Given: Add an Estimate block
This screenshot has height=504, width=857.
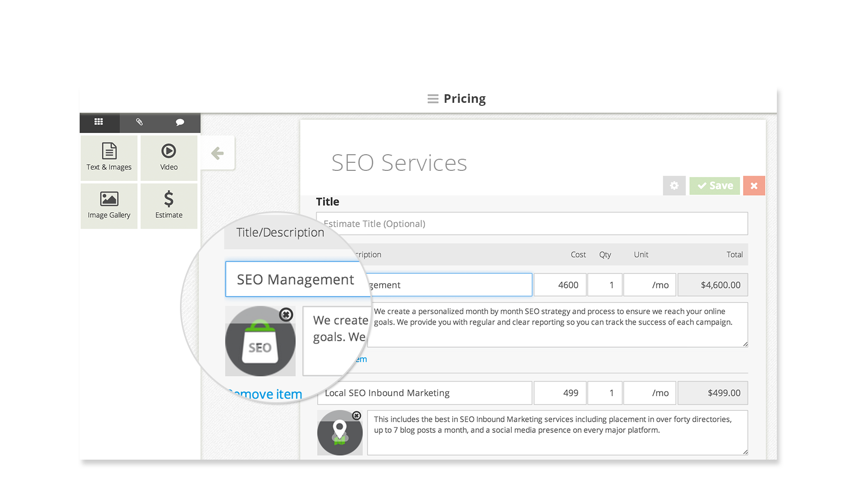Looking at the screenshot, I should coord(169,206).
